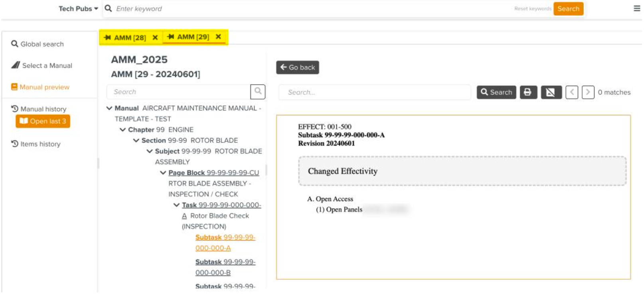Click the Open last 3 button

pos(43,121)
